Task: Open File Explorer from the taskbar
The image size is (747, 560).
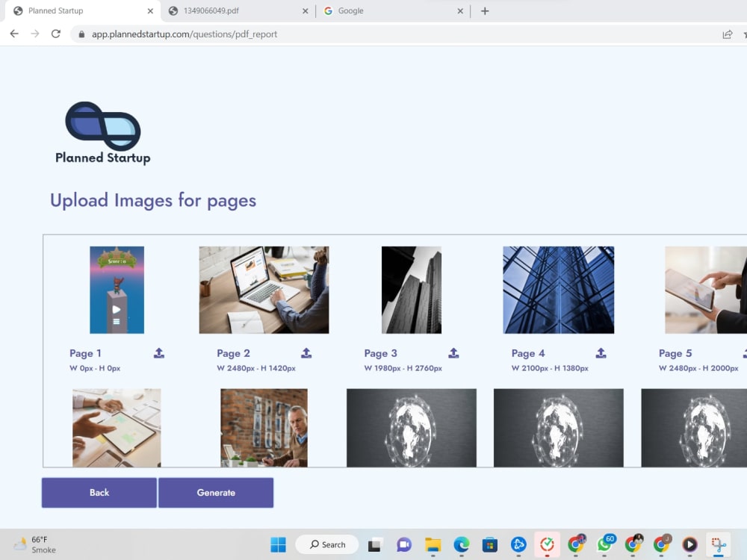Action: [433, 544]
